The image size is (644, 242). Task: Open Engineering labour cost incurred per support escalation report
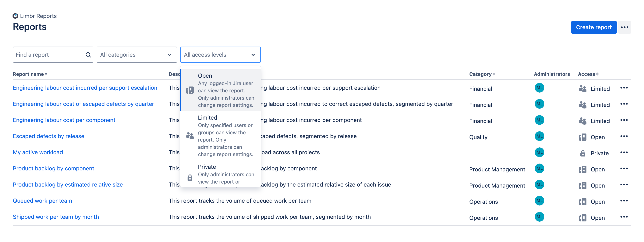pos(85,88)
